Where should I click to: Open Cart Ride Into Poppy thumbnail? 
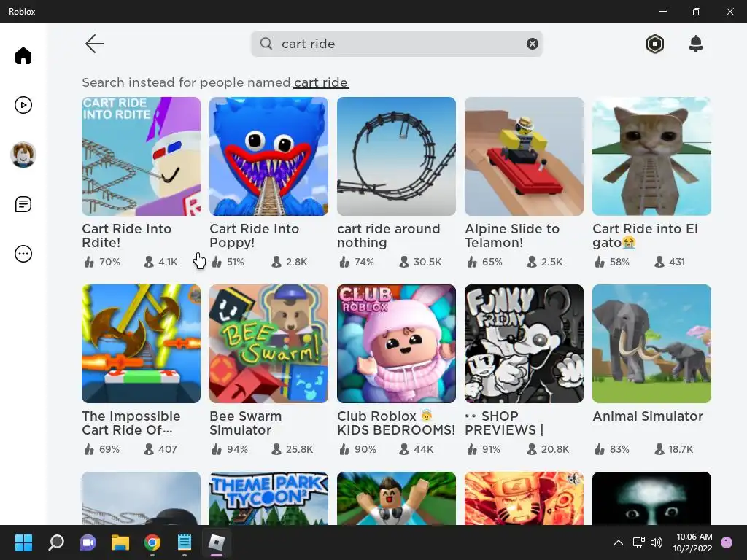(x=268, y=156)
